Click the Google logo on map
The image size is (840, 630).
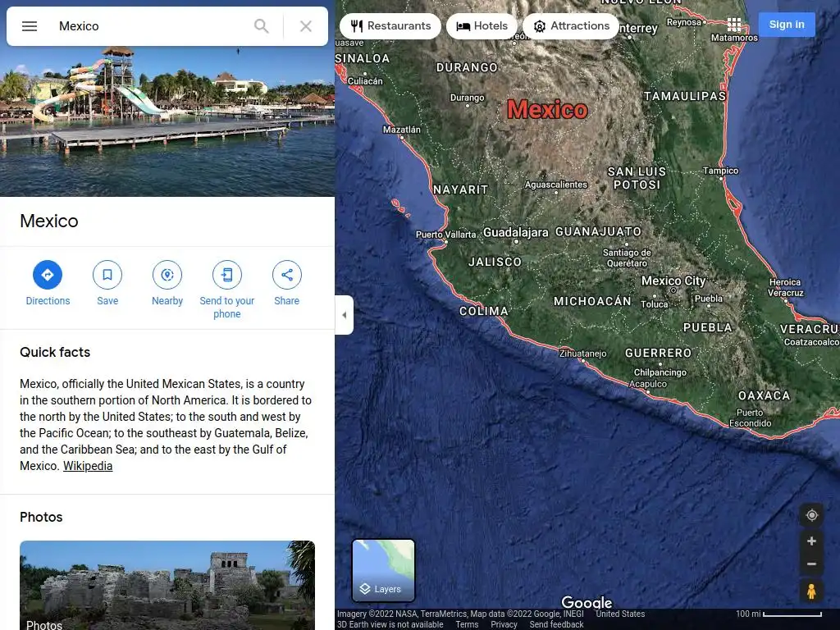[x=587, y=601]
